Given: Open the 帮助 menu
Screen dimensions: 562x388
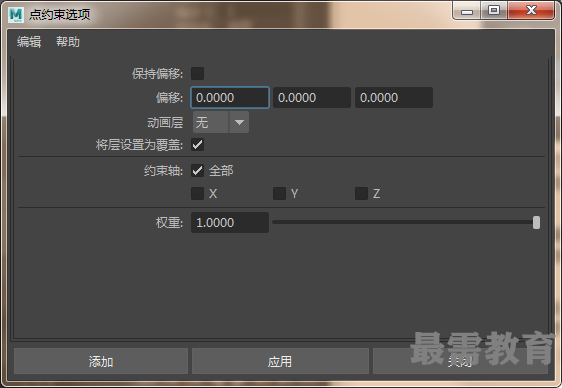Looking at the screenshot, I should (x=68, y=42).
